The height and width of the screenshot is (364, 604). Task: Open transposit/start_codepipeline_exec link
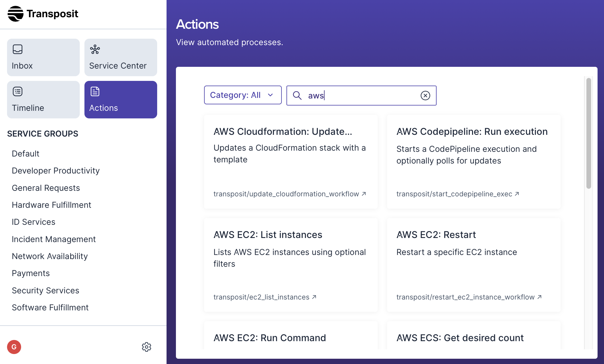454,194
